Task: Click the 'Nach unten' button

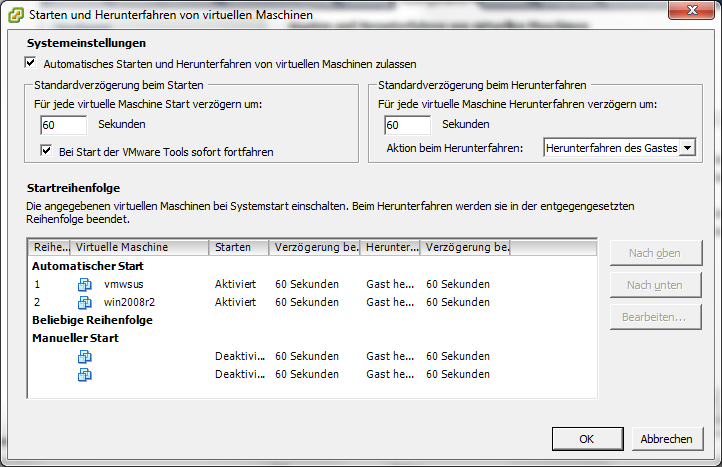Action: pos(655,285)
